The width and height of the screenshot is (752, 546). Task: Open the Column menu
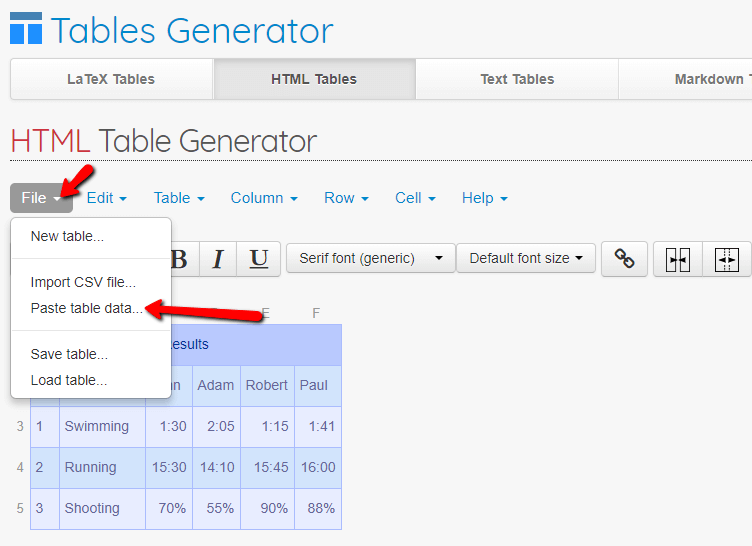(264, 198)
